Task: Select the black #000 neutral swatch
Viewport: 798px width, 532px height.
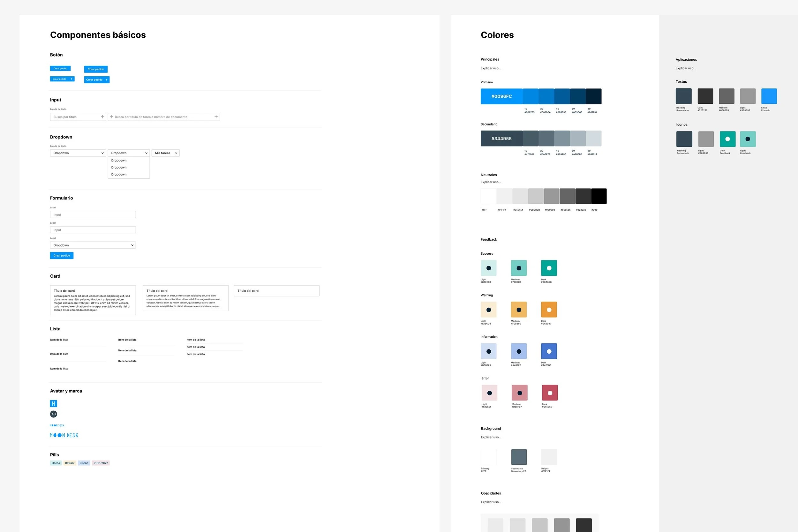Action: [x=599, y=196]
